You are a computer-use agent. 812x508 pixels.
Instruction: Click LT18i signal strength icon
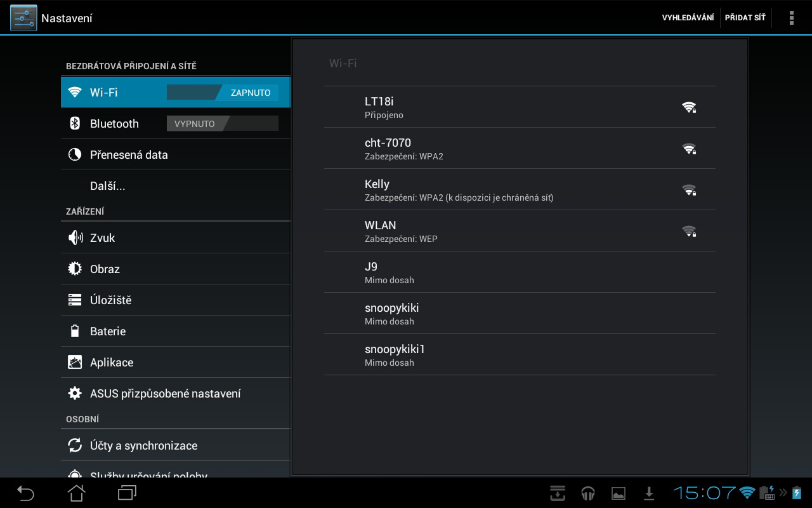pyautogui.click(x=689, y=107)
